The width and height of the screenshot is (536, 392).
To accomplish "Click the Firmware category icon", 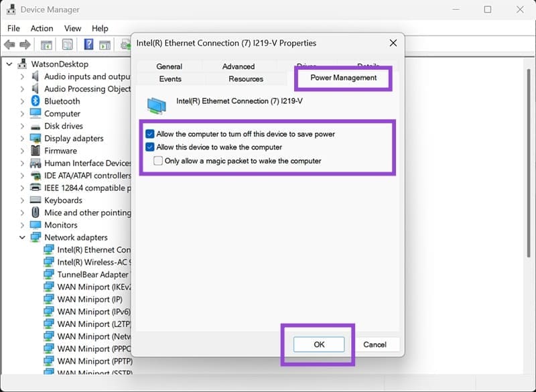I will pyautogui.click(x=36, y=150).
